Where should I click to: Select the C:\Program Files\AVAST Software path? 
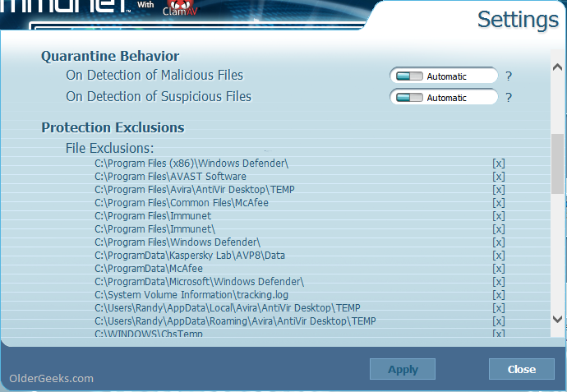(170, 177)
